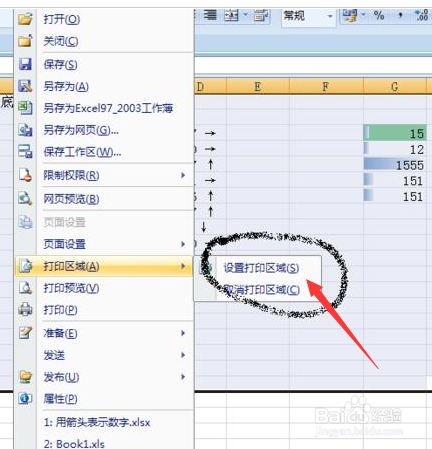
Task: Click the Save Workspace (保存工作区) icon
Action: click(x=25, y=152)
